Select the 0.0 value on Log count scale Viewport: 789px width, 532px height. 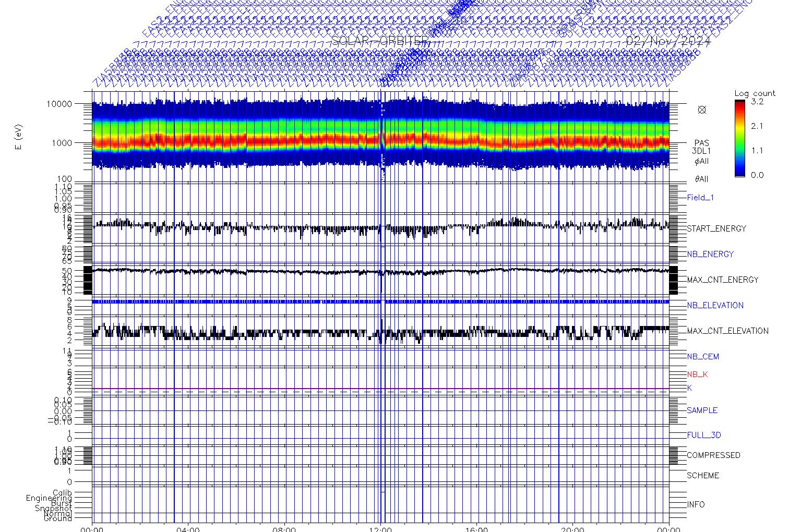click(757, 175)
